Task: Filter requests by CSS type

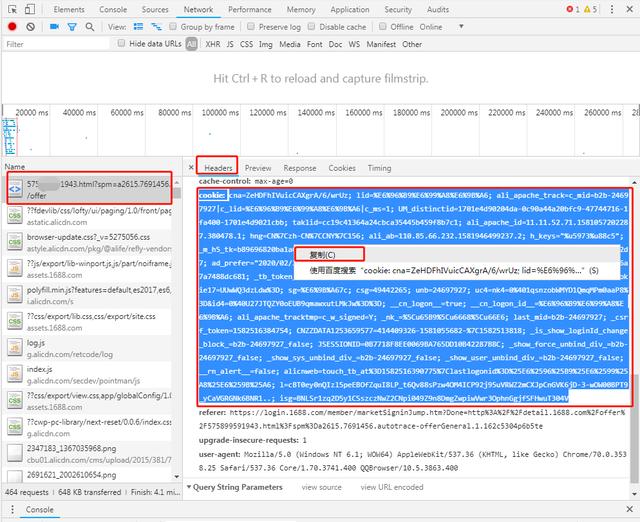Action: (246, 44)
